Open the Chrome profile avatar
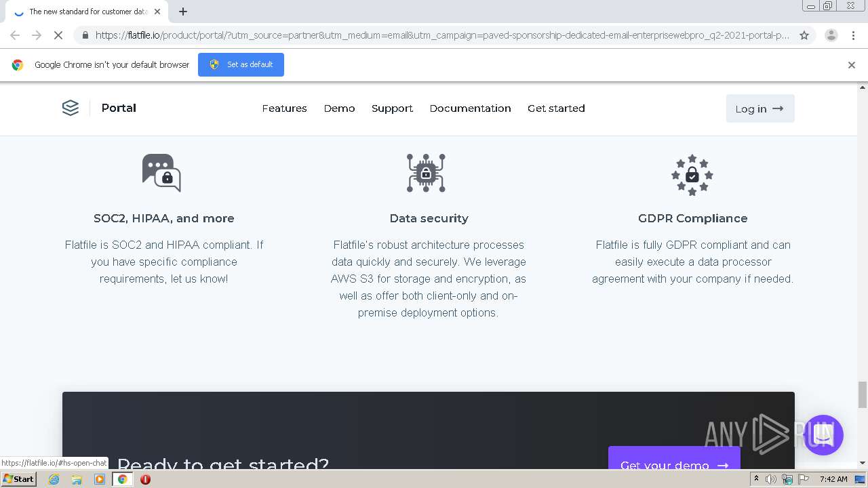This screenshot has height=488, width=868. (x=831, y=35)
